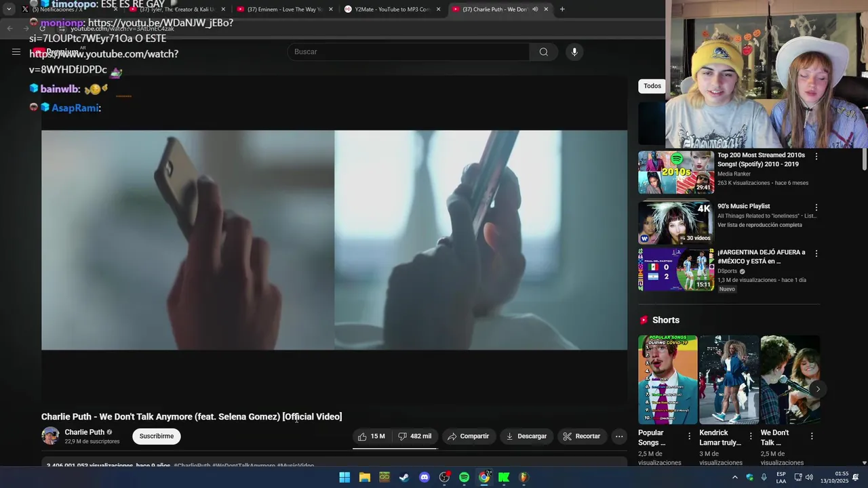868x488 pixels.
Task: Open options for Popular Songs short
Action: click(690, 436)
